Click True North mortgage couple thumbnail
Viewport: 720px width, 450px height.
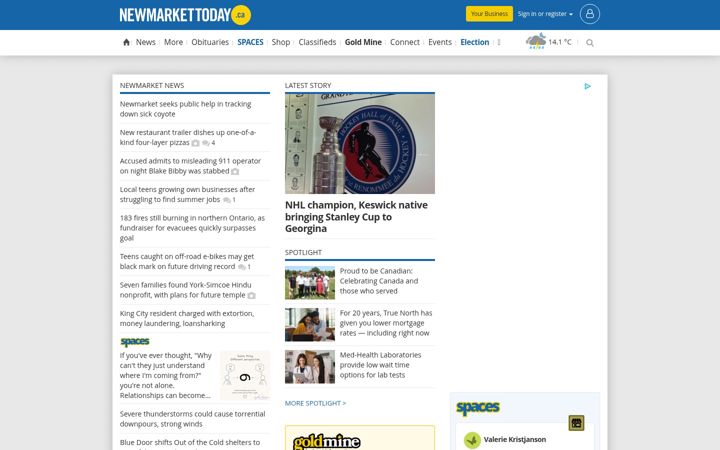tap(310, 325)
